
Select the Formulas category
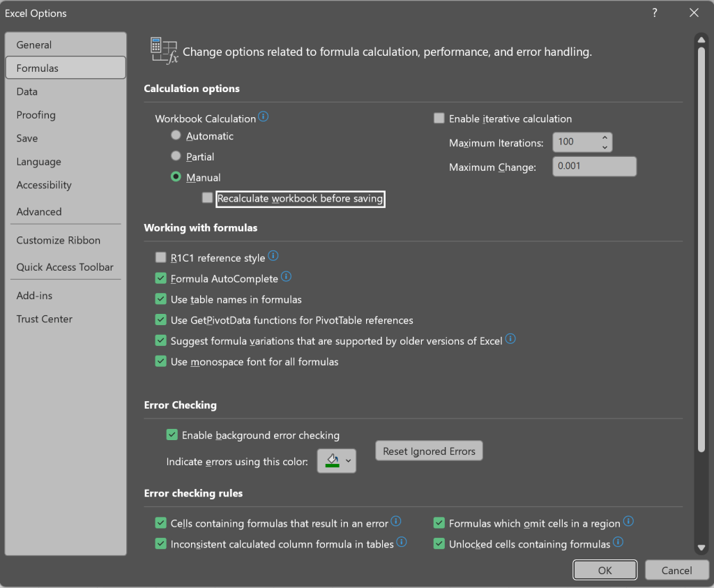pos(66,68)
